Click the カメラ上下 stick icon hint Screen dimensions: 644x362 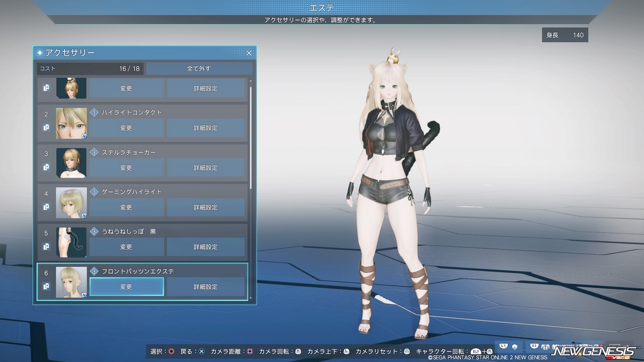346,352
